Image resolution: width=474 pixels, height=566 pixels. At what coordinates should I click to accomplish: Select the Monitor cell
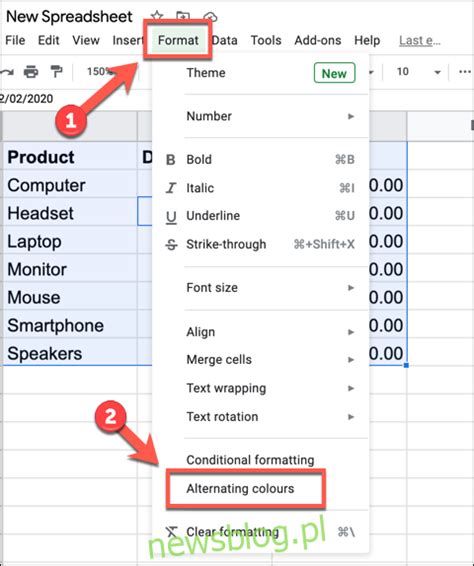click(70, 269)
